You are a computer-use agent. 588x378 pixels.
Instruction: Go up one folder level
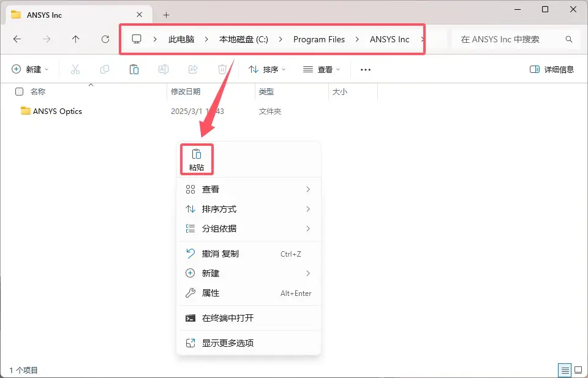76,39
